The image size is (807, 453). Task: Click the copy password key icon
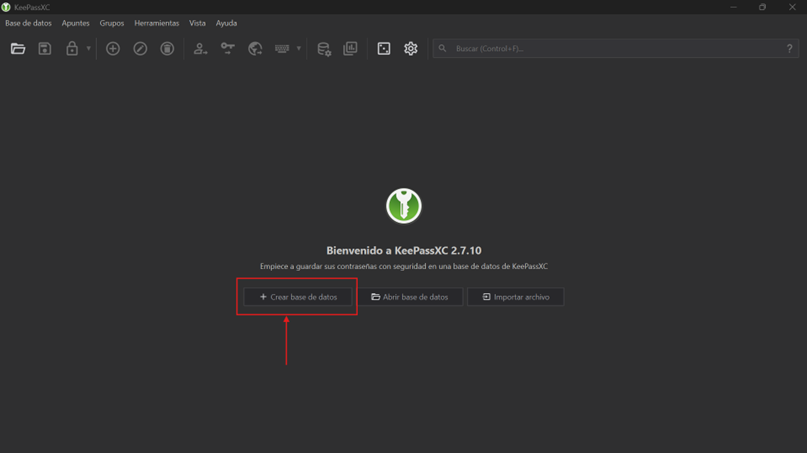point(227,48)
